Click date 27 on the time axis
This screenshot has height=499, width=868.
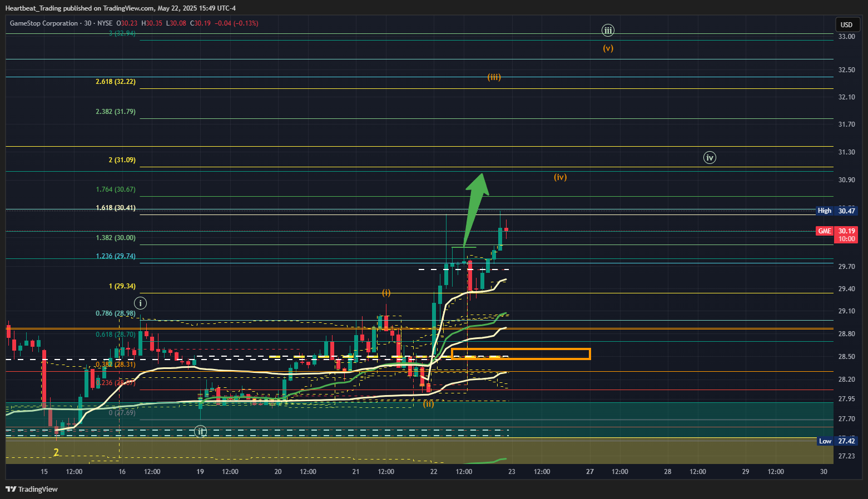pos(590,472)
